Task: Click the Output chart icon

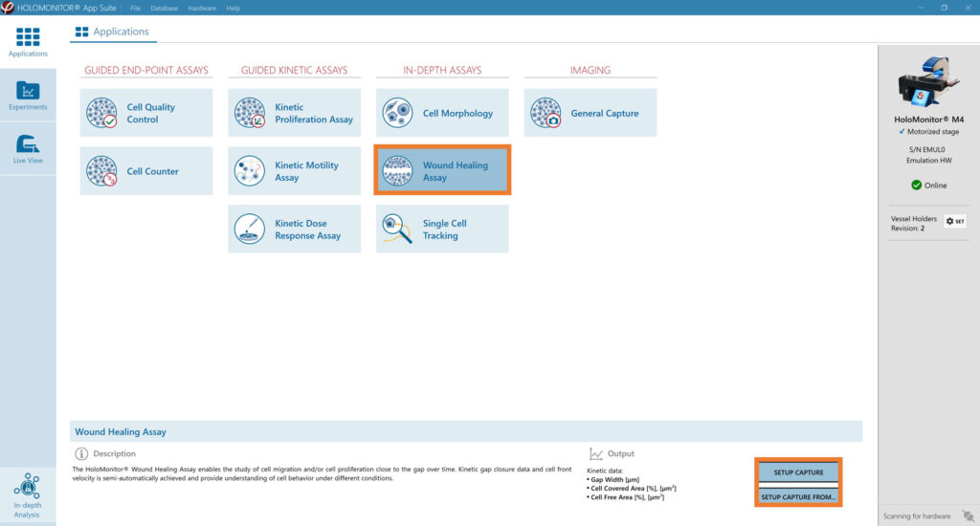Action: pos(595,453)
